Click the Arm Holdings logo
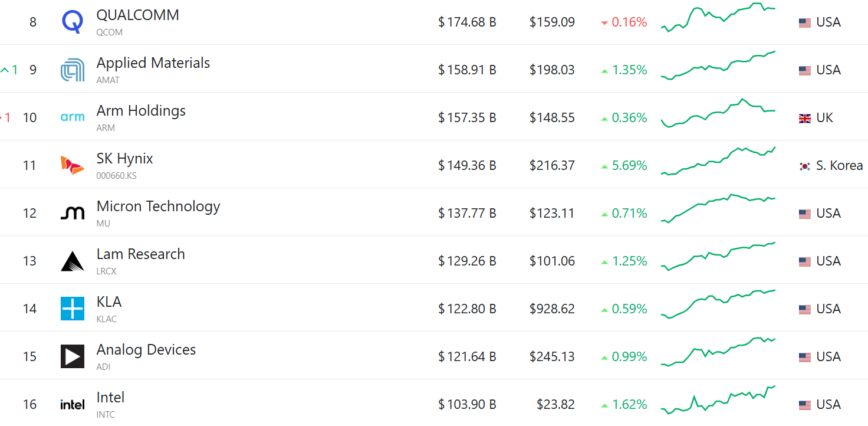868x426 pixels. point(73,117)
